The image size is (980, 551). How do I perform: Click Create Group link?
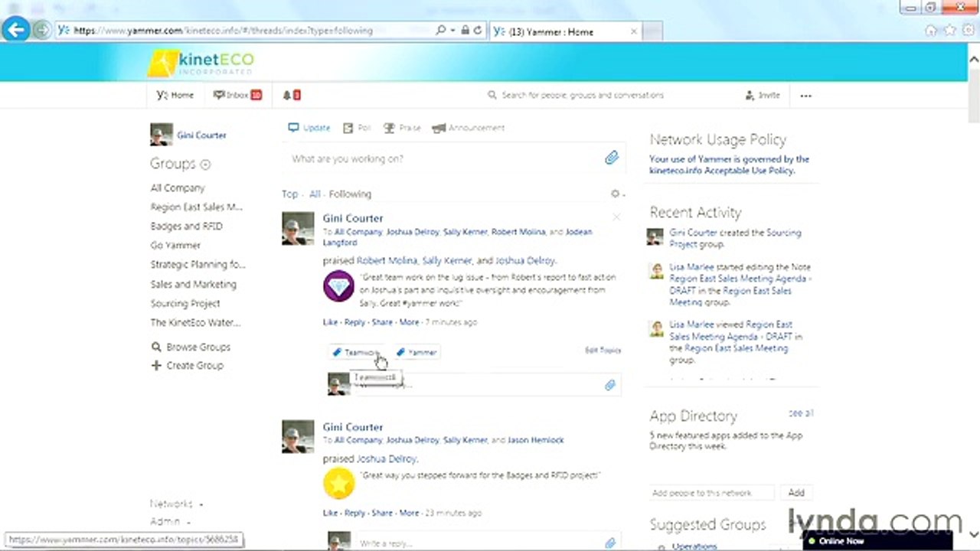[x=188, y=366]
